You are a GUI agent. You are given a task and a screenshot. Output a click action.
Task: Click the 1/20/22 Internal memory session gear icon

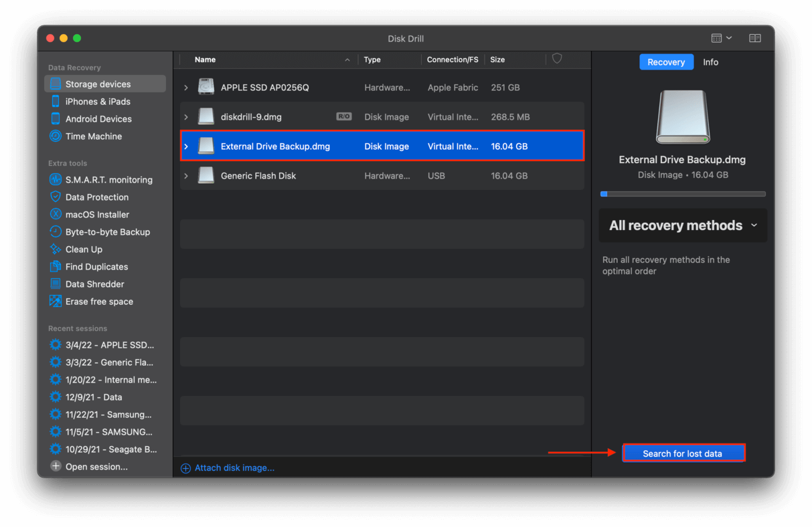56,380
